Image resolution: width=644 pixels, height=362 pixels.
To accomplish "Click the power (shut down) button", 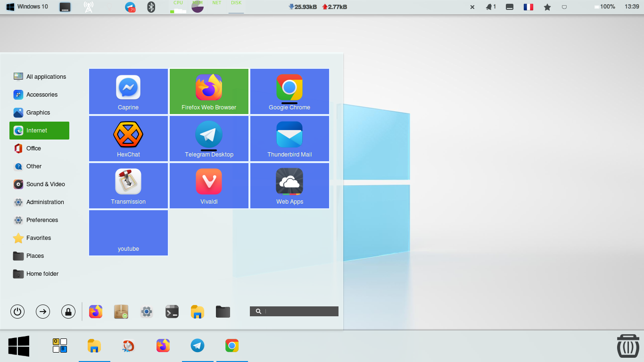I will 17,312.
